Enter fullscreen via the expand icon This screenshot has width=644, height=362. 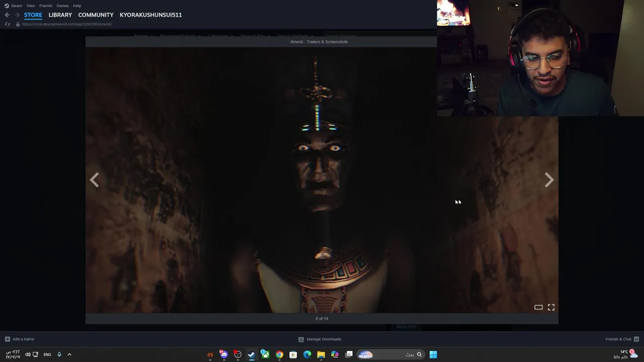click(x=551, y=307)
